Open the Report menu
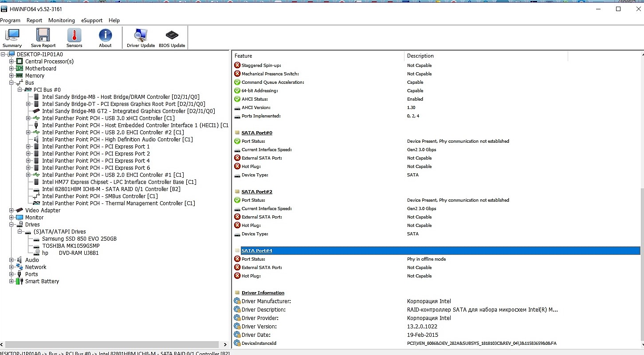 pyautogui.click(x=34, y=20)
